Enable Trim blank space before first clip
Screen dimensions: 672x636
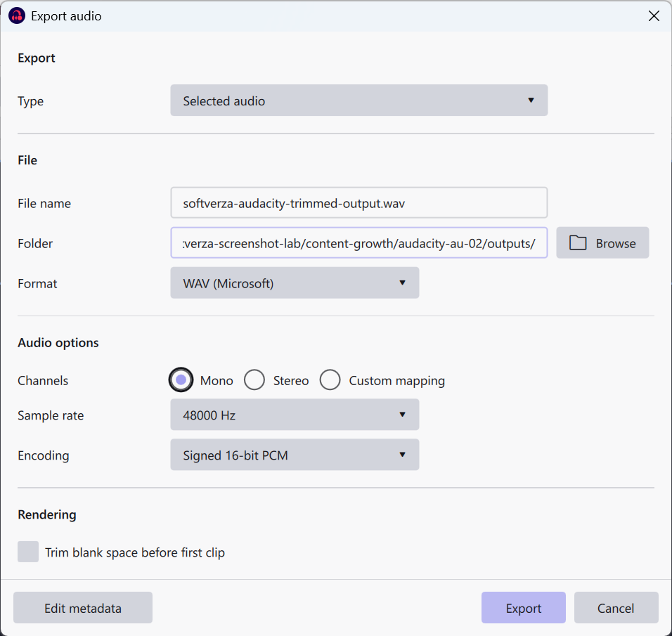(28, 552)
